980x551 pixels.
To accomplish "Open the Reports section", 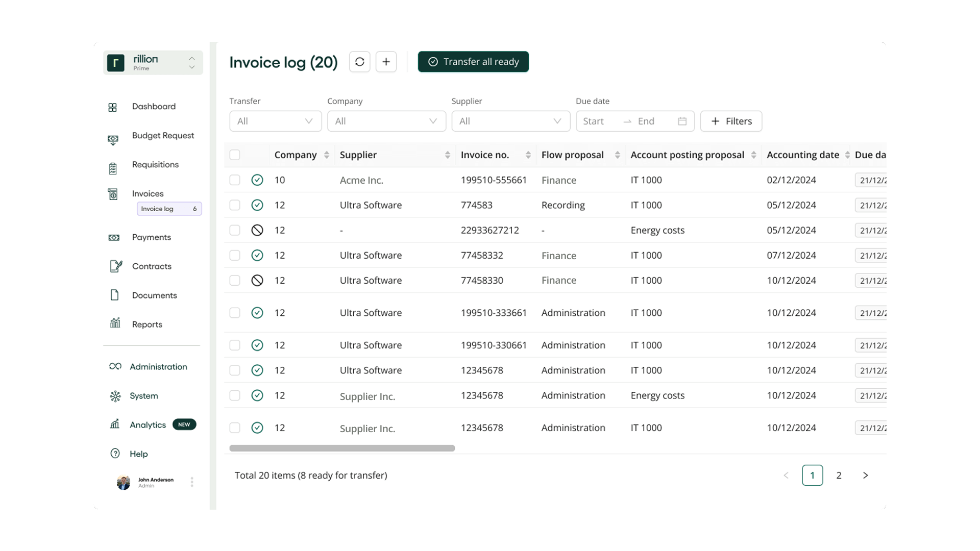I will click(147, 324).
